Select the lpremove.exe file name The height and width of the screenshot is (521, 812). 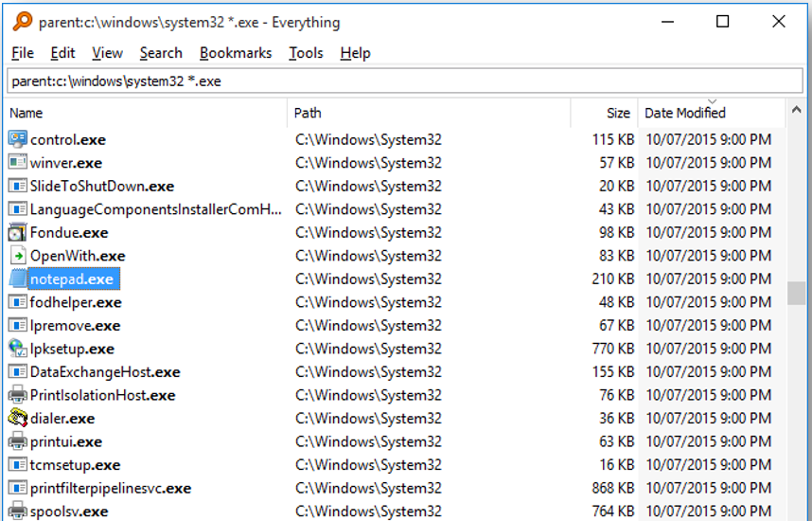[75, 326]
